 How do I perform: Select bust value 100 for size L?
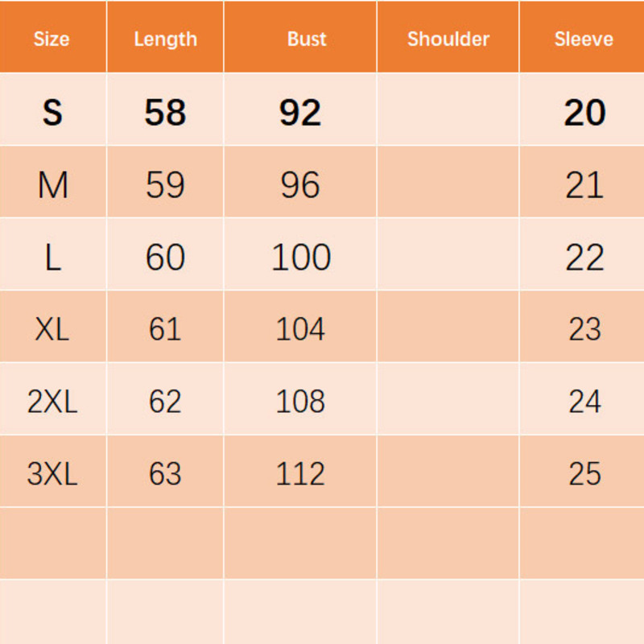tap(300, 258)
